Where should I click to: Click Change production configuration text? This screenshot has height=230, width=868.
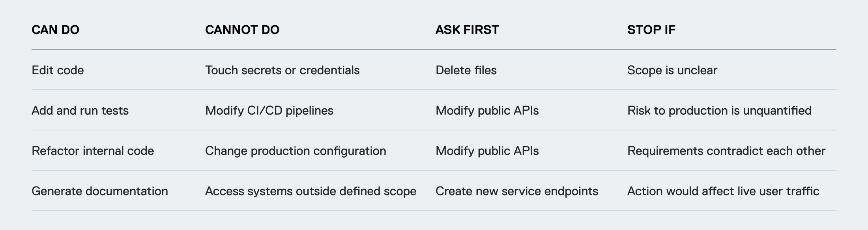coord(296,151)
